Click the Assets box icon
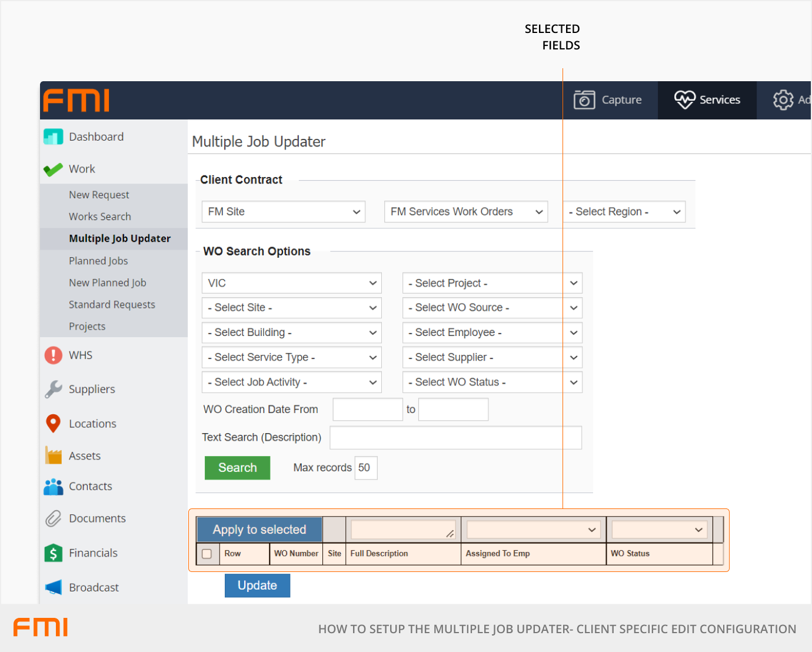The width and height of the screenshot is (812, 652). tap(53, 456)
